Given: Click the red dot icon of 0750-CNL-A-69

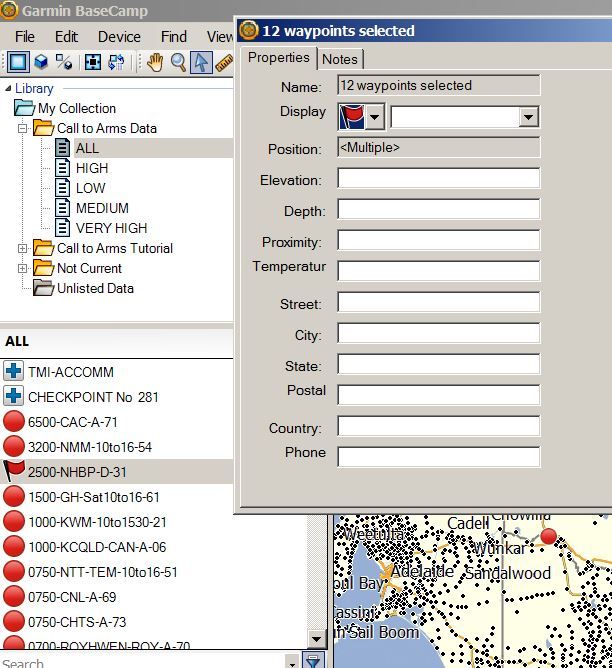Looking at the screenshot, I should [14, 596].
